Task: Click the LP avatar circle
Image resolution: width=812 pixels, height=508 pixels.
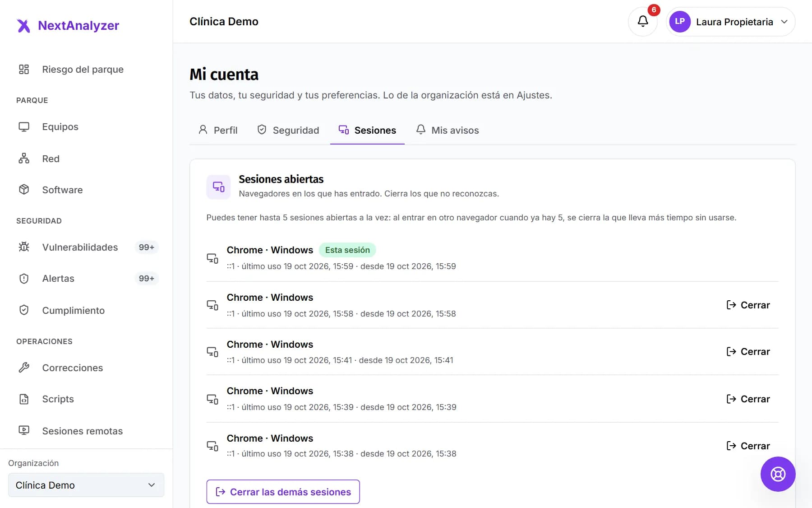Action: click(680, 22)
